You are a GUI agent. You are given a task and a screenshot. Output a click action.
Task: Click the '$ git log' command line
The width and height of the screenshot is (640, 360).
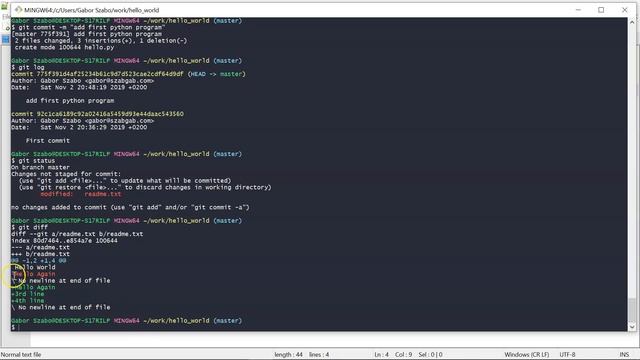click(28, 67)
